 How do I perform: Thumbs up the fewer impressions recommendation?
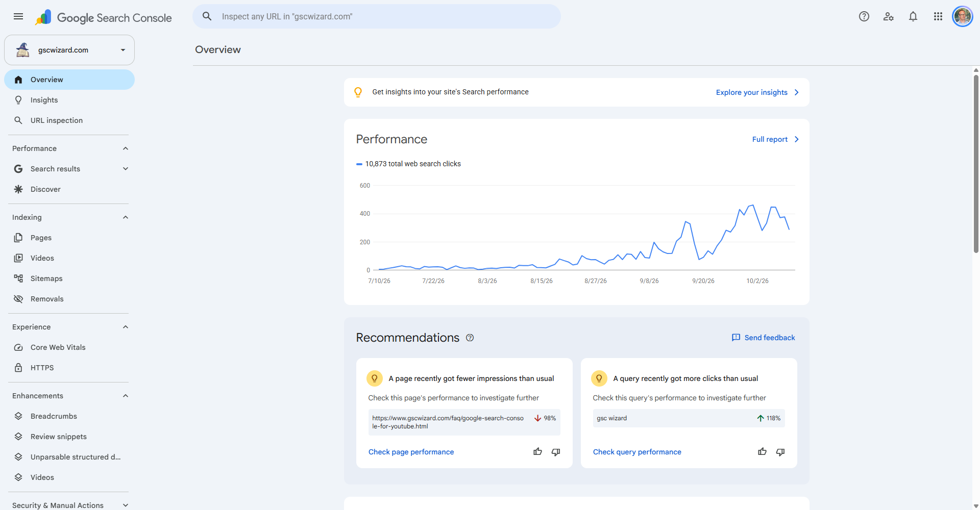pyautogui.click(x=537, y=452)
